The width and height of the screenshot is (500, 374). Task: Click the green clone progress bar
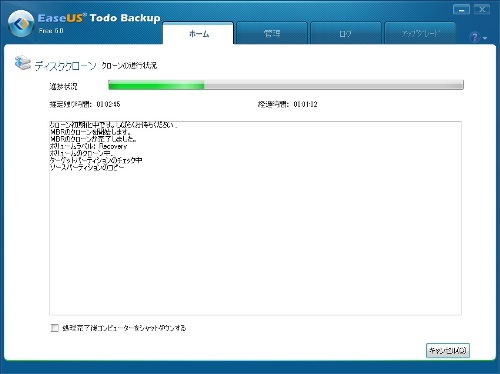click(x=156, y=85)
